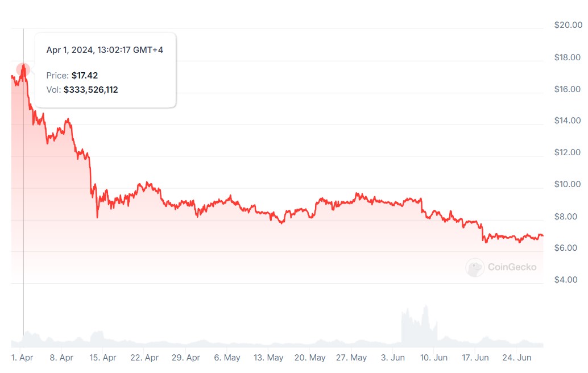Click the 3. Jun x-axis label

point(393,358)
